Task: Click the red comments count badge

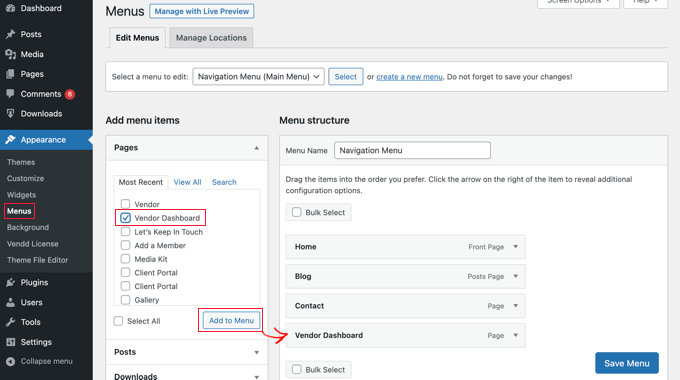Action: click(x=70, y=94)
